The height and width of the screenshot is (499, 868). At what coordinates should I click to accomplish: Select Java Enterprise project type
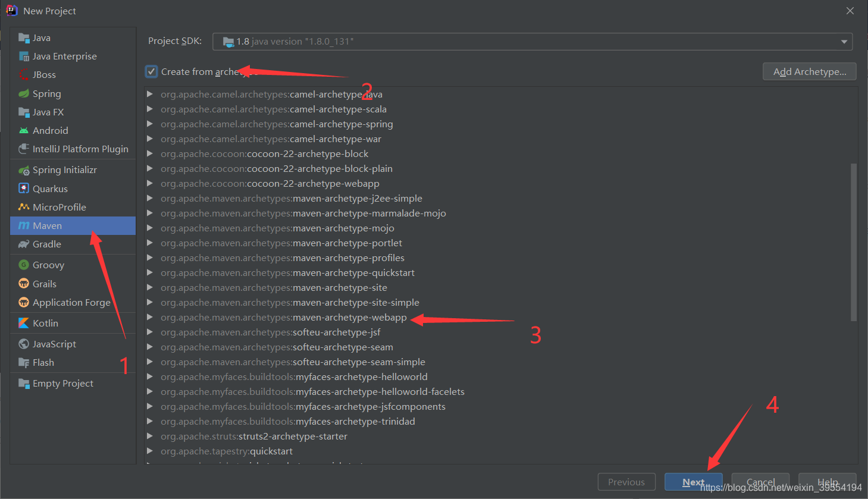73,57
